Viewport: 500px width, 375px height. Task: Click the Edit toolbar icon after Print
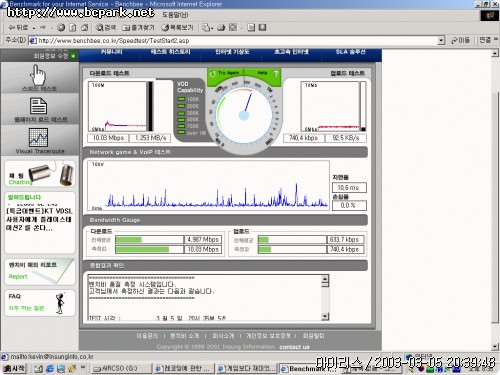[233, 28]
